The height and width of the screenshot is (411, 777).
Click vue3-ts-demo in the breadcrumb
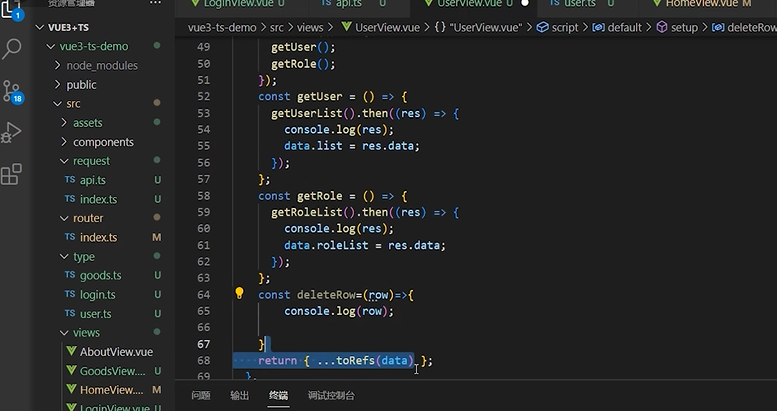click(x=222, y=27)
